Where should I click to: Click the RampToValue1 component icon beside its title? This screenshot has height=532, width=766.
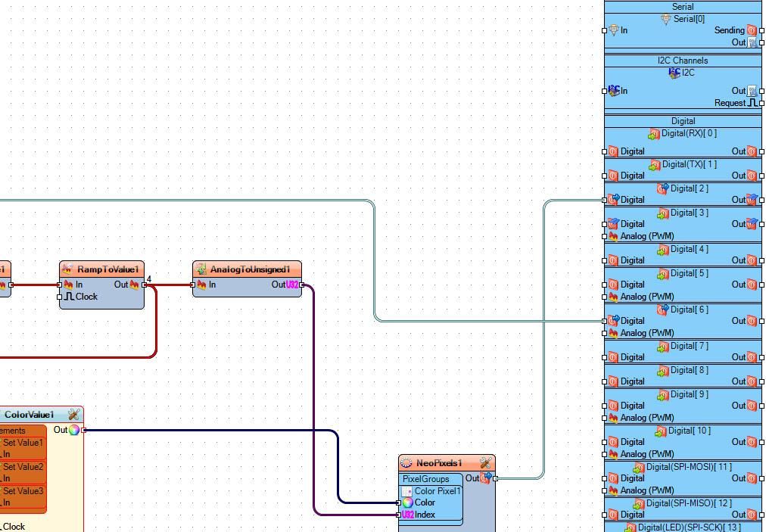tap(67, 269)
